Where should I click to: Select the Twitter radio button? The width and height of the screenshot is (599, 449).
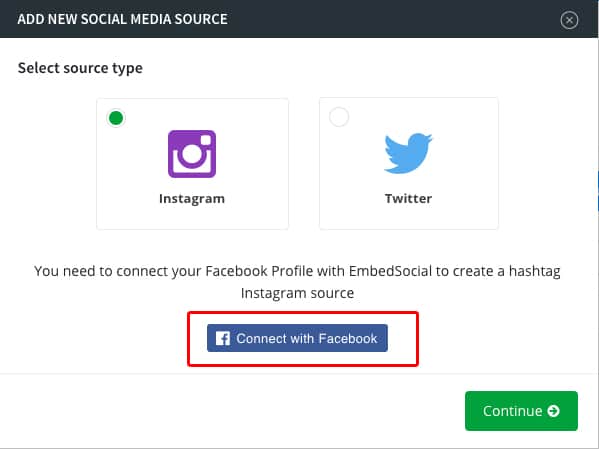point(339,117)
